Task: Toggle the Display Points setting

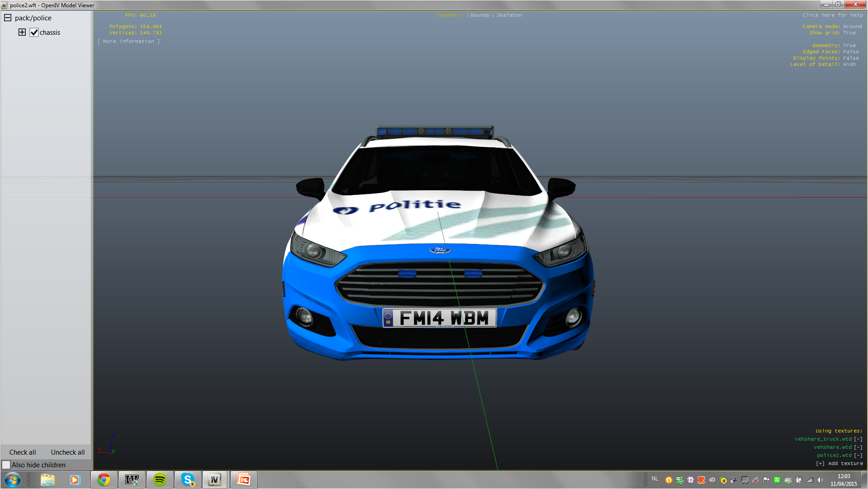Action: click(826, 58)
